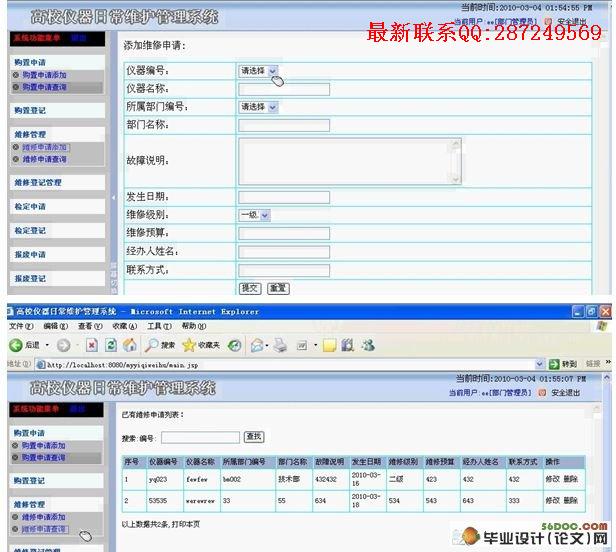
Task: Click the 查找 search button
Action: [254, 437]
